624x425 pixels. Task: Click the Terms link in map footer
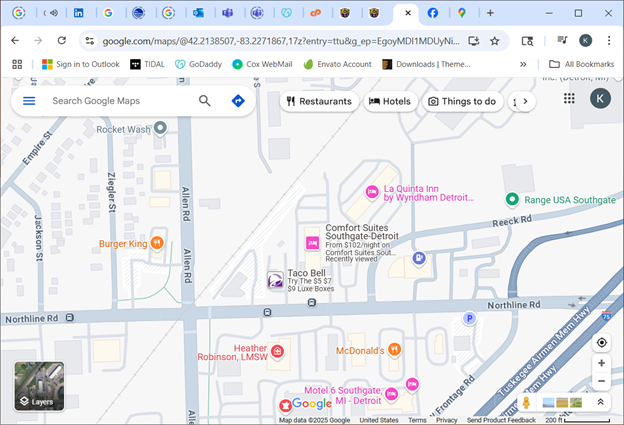click(417, 420)
